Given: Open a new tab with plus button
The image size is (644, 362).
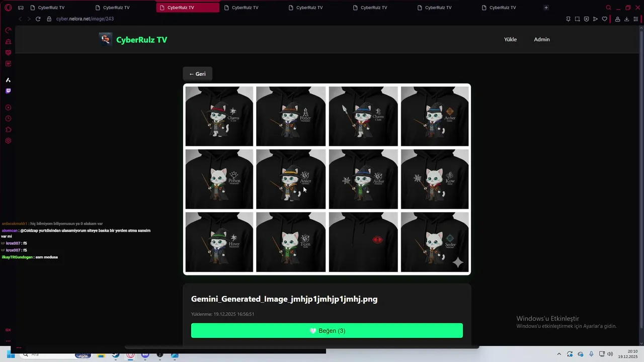Looking at the screenshot, I should click(546, 8).
